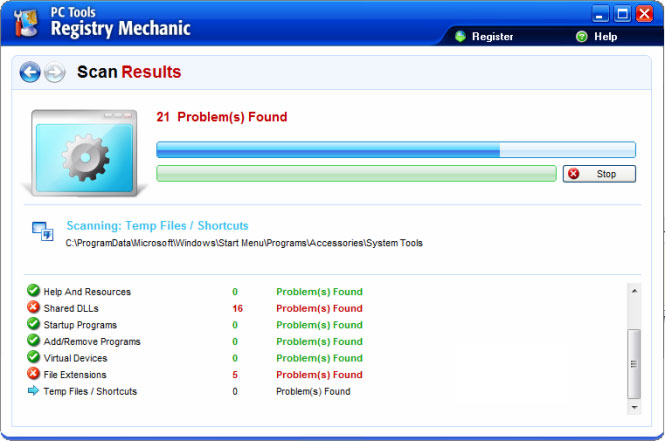Screen dimensions: 665x441
Task: Select the Add/Remove Programs row label
Action: point(92,341)
